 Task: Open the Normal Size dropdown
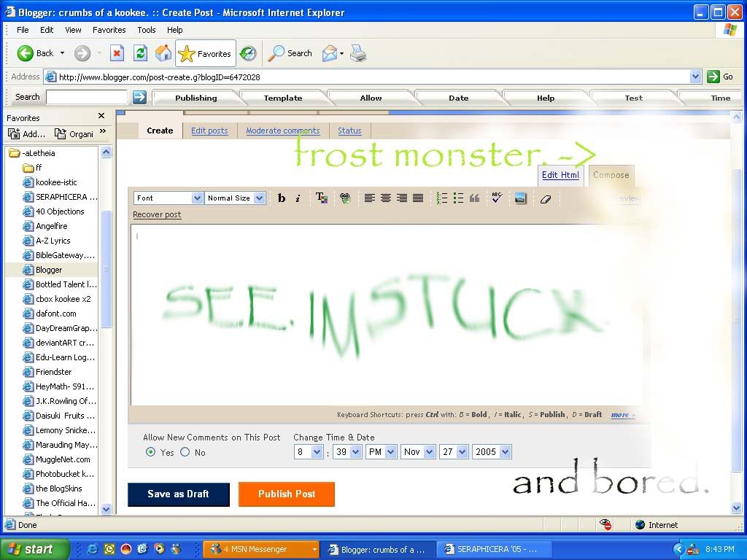click(x=236, y=198)
